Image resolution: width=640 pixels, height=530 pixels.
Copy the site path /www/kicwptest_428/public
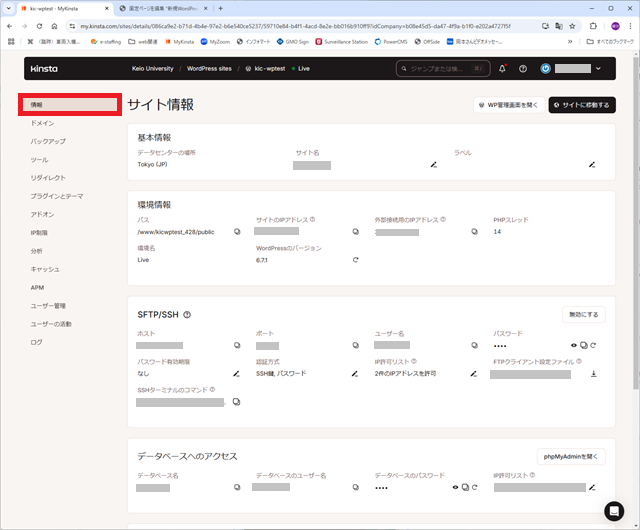pyautogui.click(x=237, y=231)
